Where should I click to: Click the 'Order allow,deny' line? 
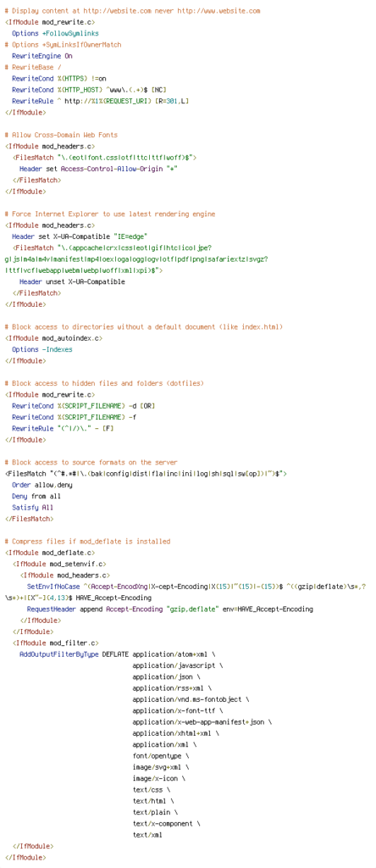[x=42, y=485]
